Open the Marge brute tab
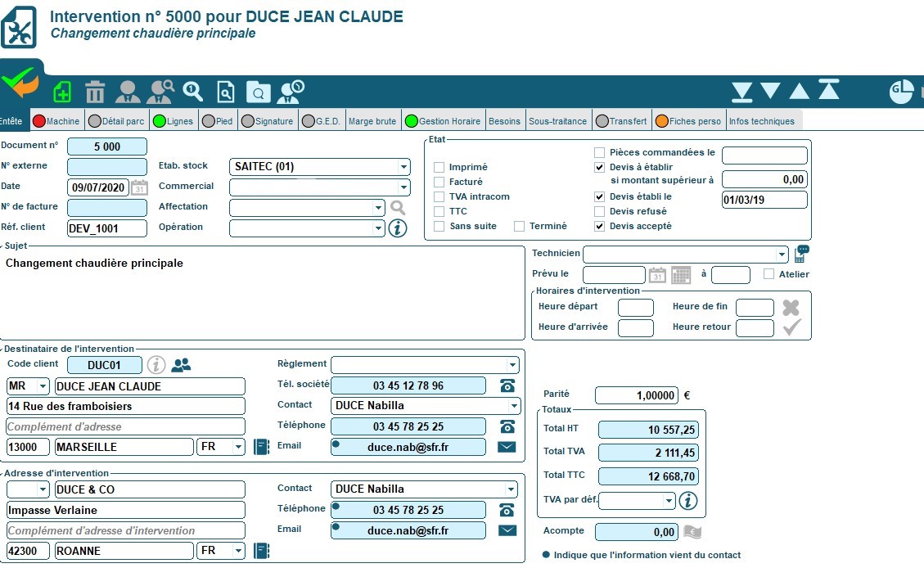 372,121
